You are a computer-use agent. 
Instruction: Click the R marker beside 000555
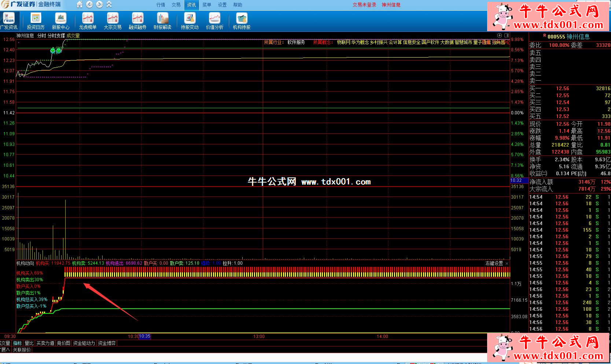tap(544, 36)
